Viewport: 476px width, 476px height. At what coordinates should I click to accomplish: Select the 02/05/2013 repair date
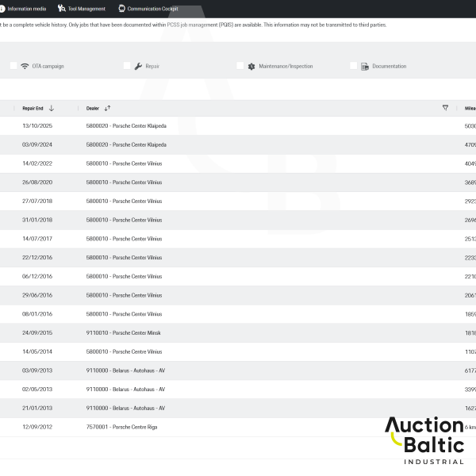coord(37,390)
